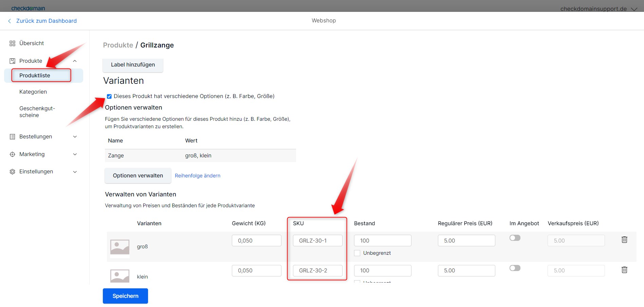Click the back arrow next to Dashboard link

click(x=10, y=21)
